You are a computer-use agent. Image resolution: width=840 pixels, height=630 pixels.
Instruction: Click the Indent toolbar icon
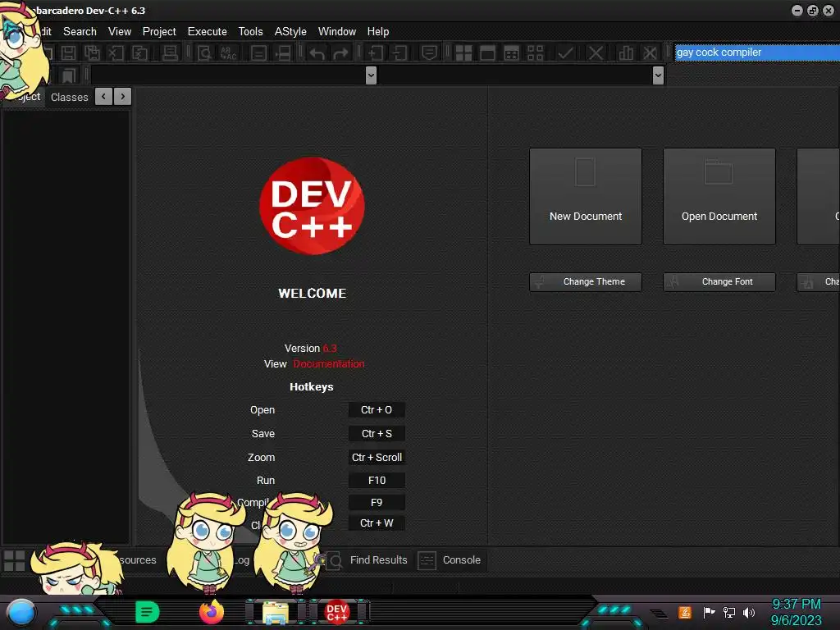tap(376, 53)
